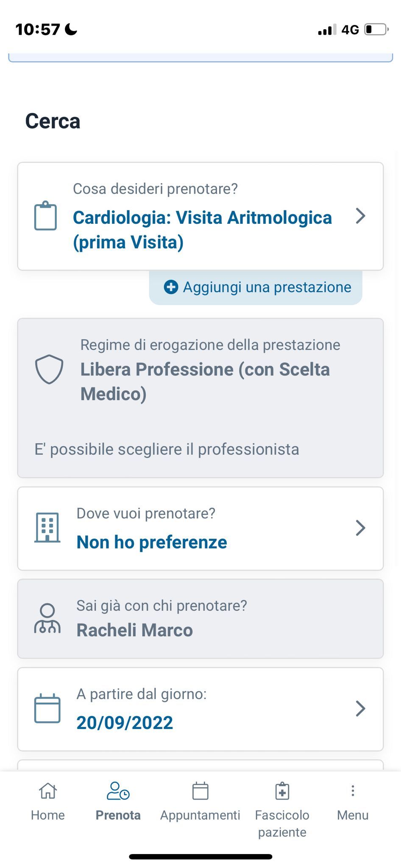Viewport: 401px width, 868px height.
Task: Expand the Cardiologia service chevron
Action: [x=360, y=216]
